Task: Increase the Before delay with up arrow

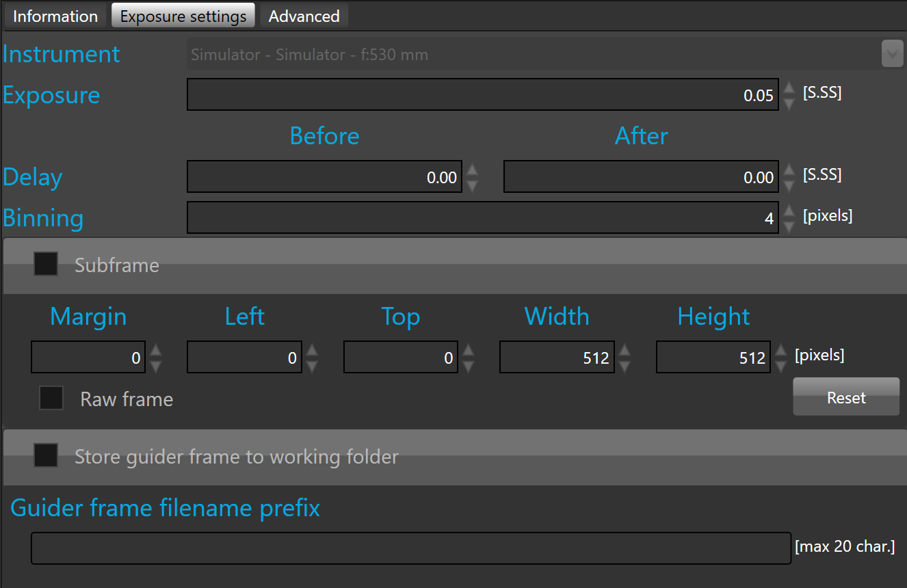Action: coord(472,170)
